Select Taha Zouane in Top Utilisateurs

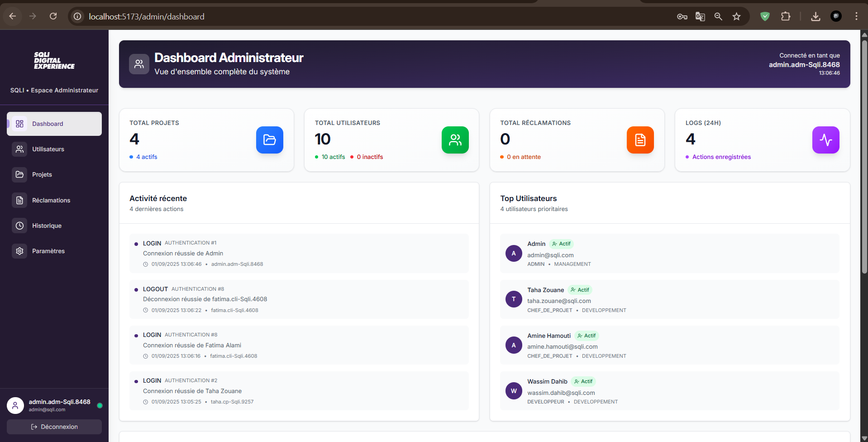click(x=545, y=290)
